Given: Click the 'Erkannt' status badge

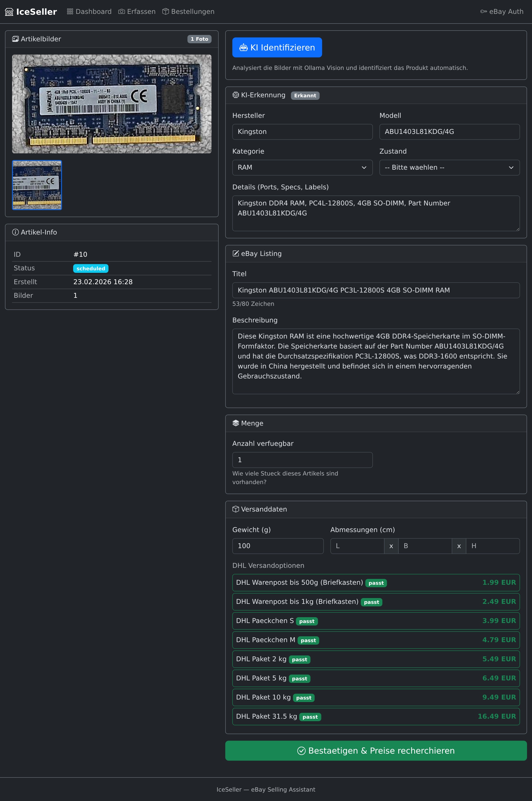Looking at the screenshot, I should point(305,95).
